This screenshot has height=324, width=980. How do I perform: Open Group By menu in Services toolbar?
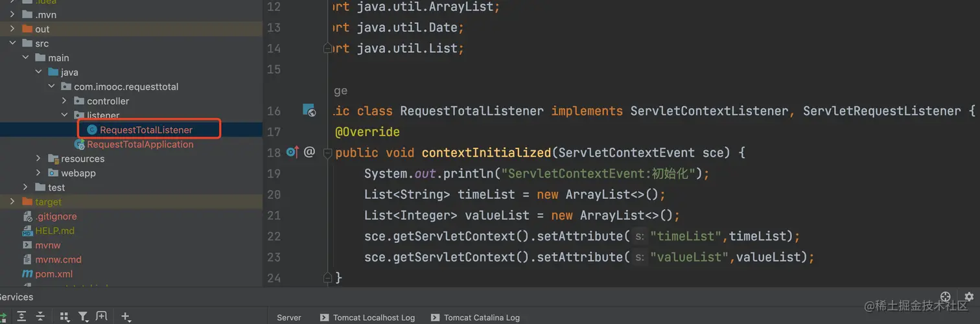coord(64,317)
